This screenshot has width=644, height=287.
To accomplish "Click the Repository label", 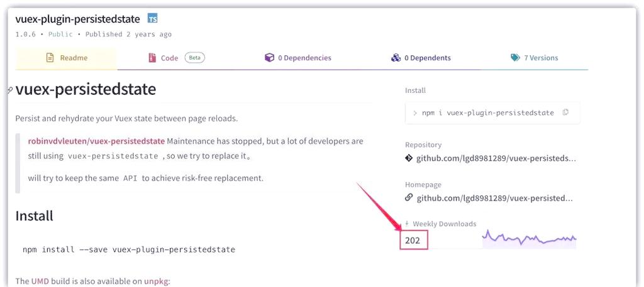I will 423,145.
